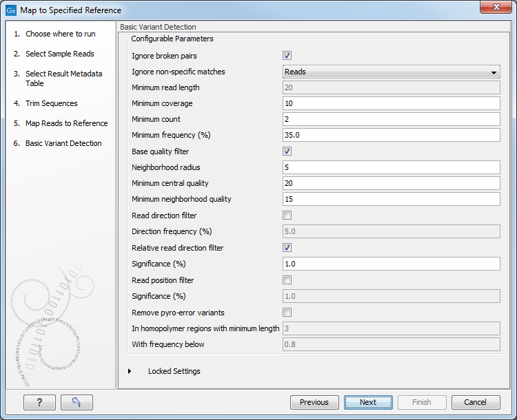Focus the Minimum frequency (%) field
This screenshot has height=420, width=517.
(x=391, y=135)
